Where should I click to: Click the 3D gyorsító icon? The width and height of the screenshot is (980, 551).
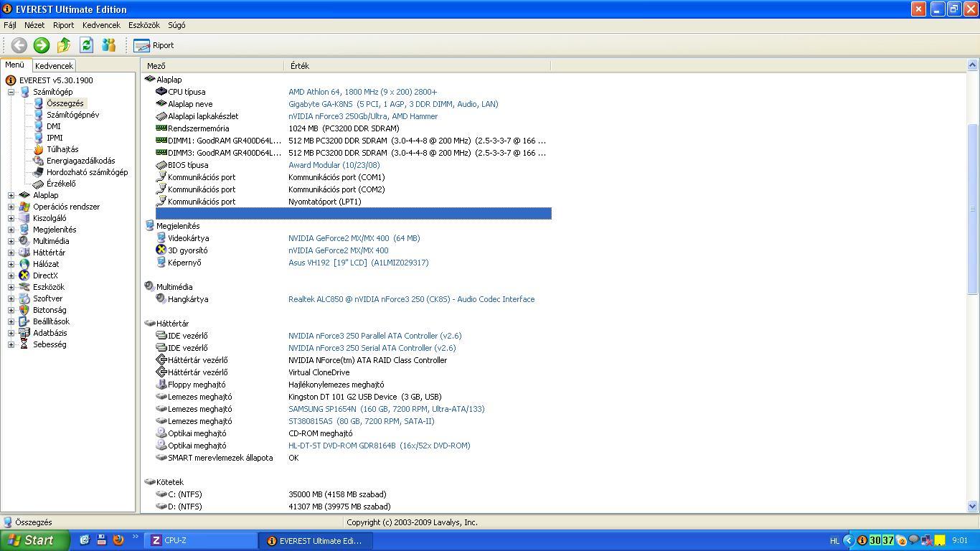pyautogui.click(x=161, y=250)
